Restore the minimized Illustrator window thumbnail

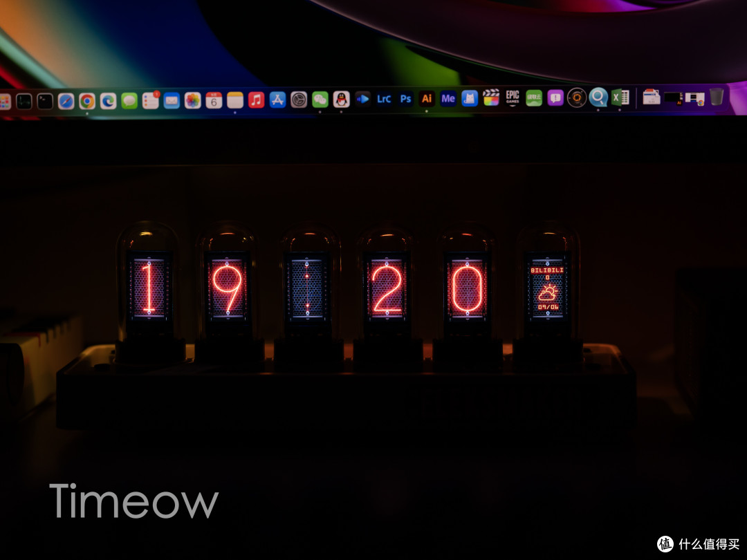(x=673, y=97)
